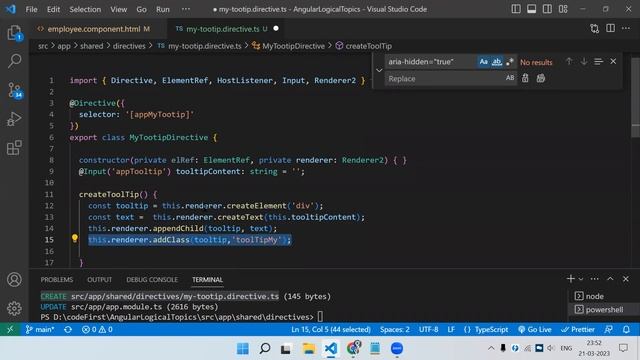This screenshot has width=640, height=360.
Task: Toggle Use Regular Expression in find widget
Action: coord(509,62)
